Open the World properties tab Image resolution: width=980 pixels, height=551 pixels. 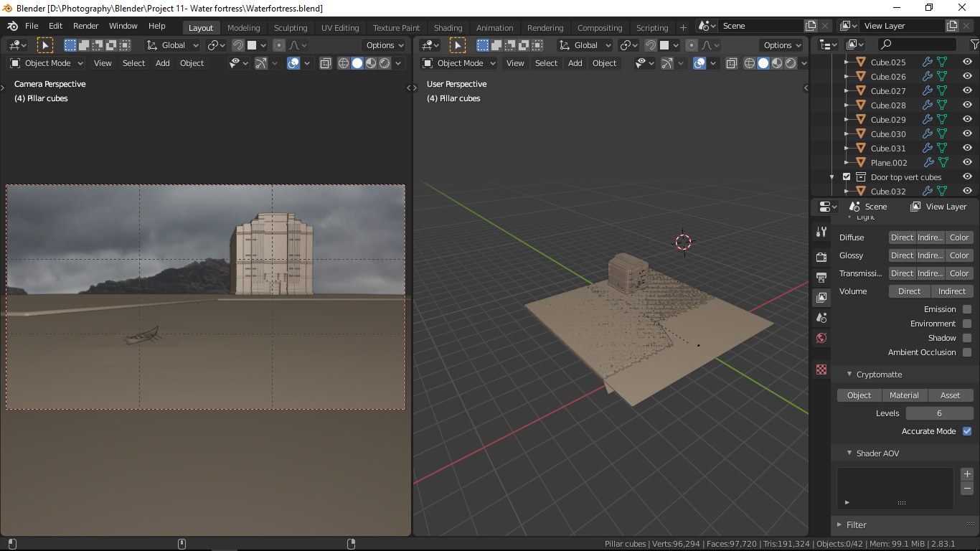point(821,338)
